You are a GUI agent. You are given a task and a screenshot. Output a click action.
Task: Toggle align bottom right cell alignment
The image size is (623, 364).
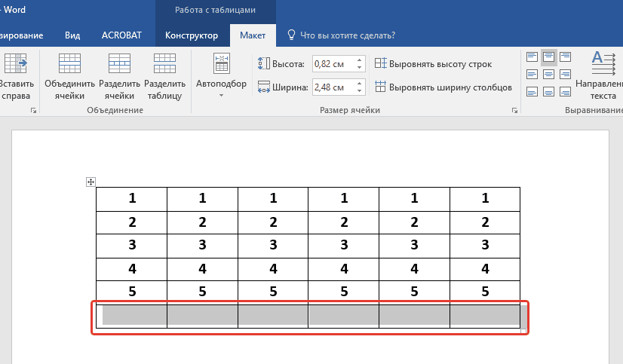coord(565,92)
